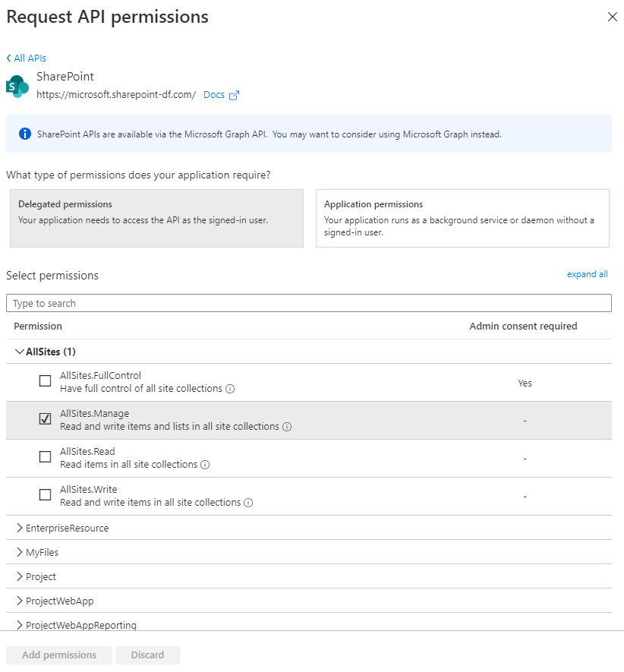Image resolution: width=624 pixels, height=672 pixels.
Task: Click the SharePoint logo icon
Action: (x=17, y=86)
